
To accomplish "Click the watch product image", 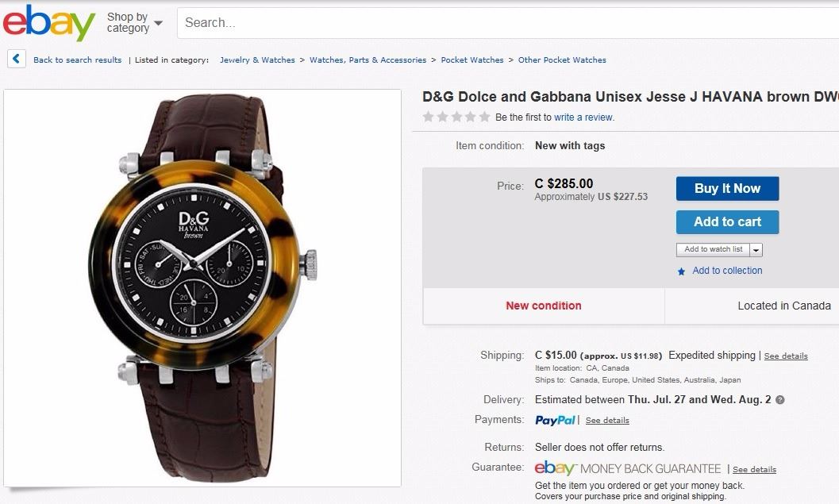I will pos(202,287).
